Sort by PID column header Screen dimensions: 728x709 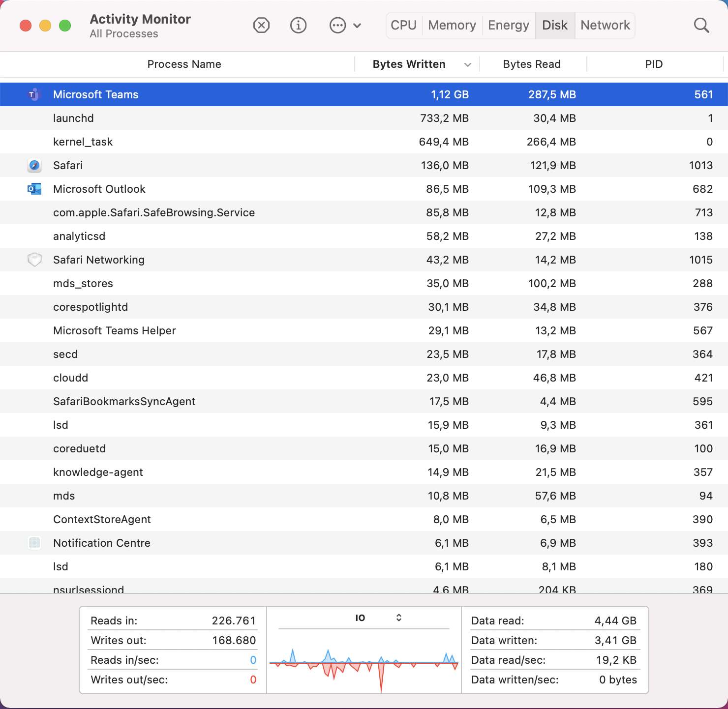654,64
